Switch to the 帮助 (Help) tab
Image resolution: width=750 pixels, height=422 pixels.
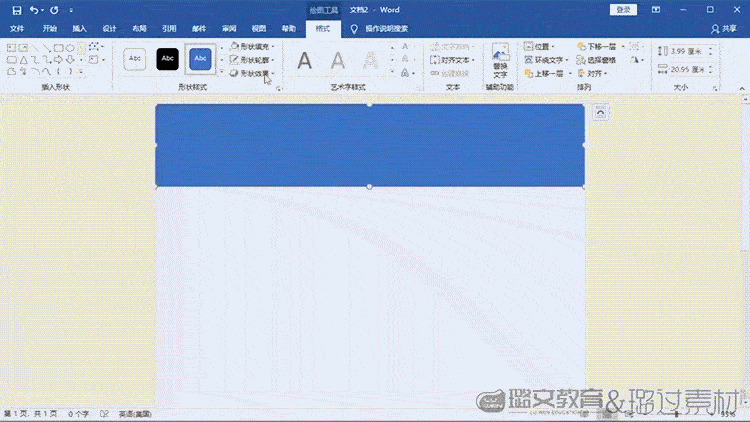point(289,29)
